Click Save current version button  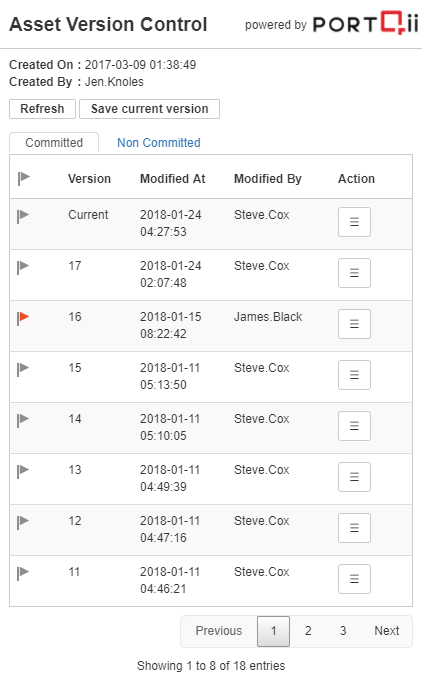point(149,109)
